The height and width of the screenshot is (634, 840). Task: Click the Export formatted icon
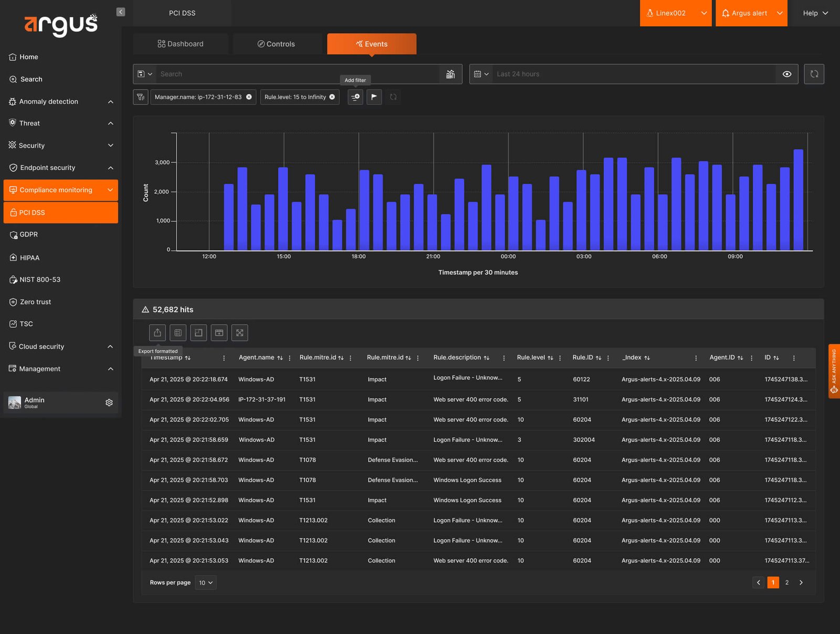pyautogui.click(x=157, y=332)
